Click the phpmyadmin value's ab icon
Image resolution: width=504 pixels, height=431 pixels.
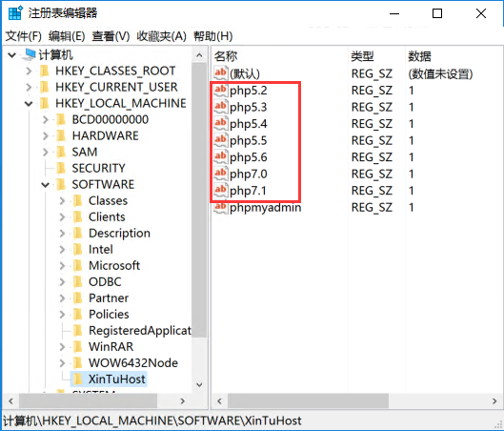pyautogui.click(x=221, y=207)
